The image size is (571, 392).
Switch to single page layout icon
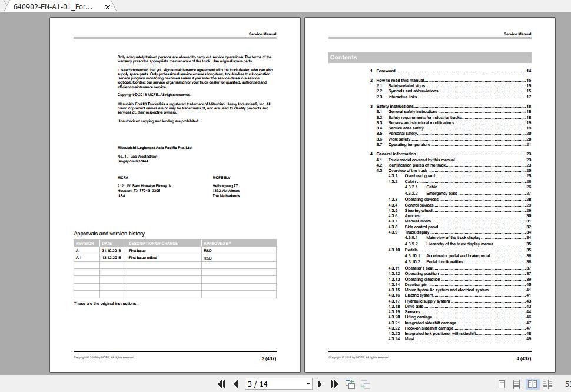coord(502,384)
